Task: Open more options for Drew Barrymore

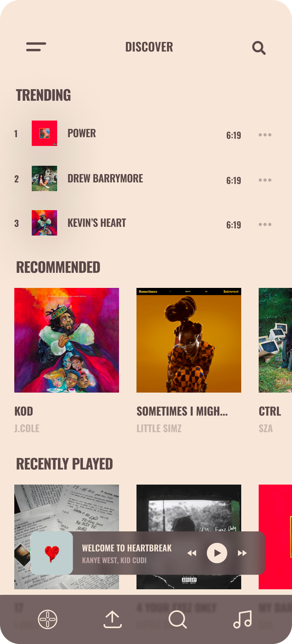Action: [x=265, y=180]
